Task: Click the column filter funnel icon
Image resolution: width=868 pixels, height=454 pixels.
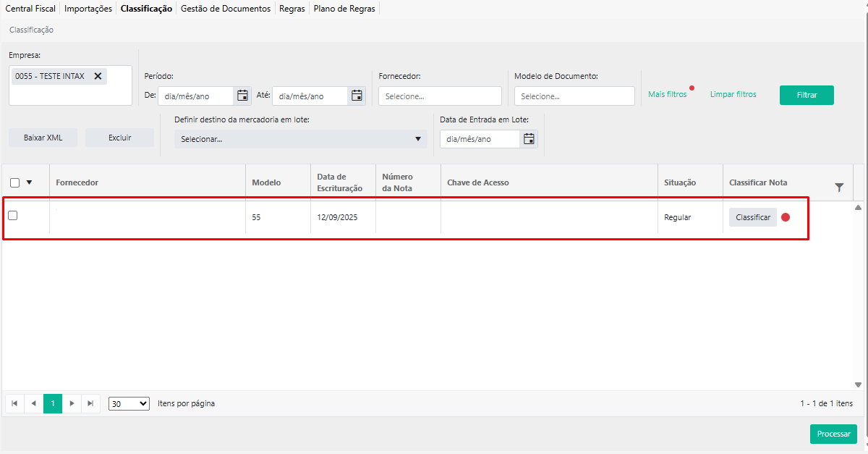Action: pos(839,188)
